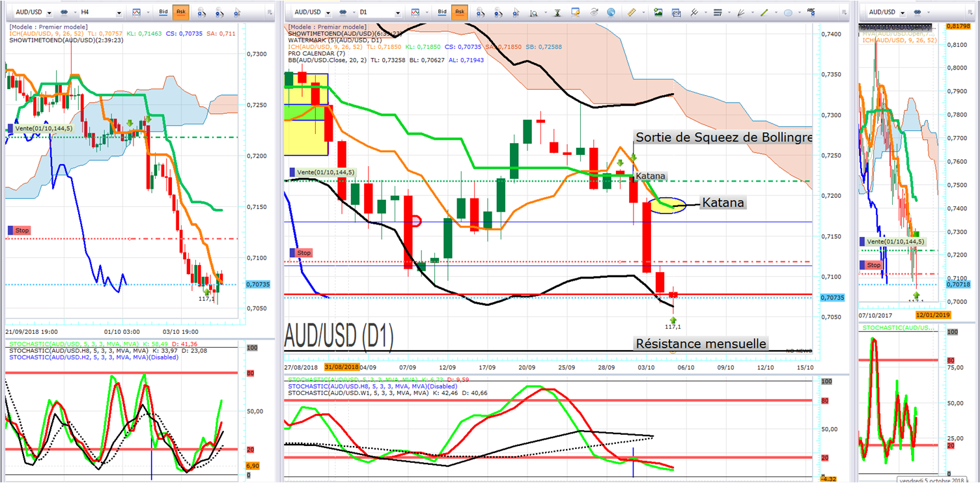Toggle Bid prices on the D1 chart
Viewport: 980px width, 483px height.
pos(442,12)
